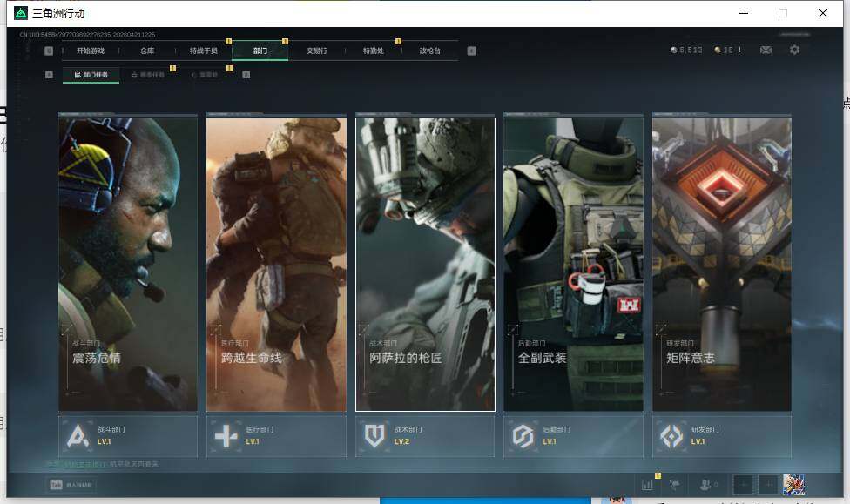Click the 医疗部门 cross emblem icon
This screenshot has width=850, height=504.
pos(226,436)
